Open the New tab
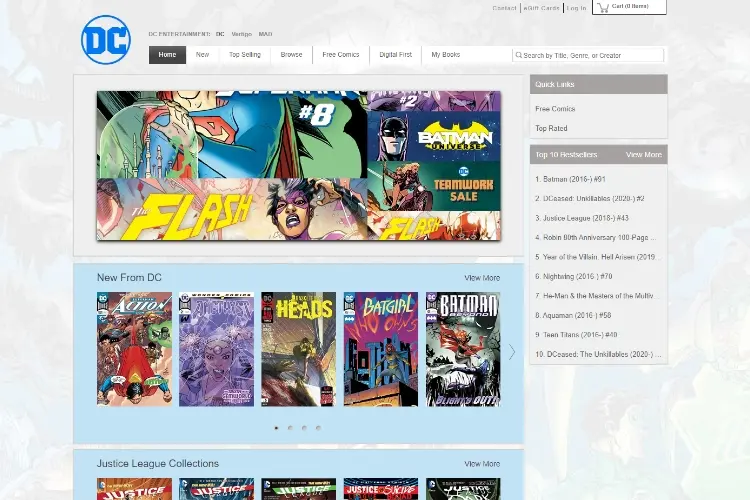Screen dimensions: 750x500 pyautogui.click(x=202, y=55)
